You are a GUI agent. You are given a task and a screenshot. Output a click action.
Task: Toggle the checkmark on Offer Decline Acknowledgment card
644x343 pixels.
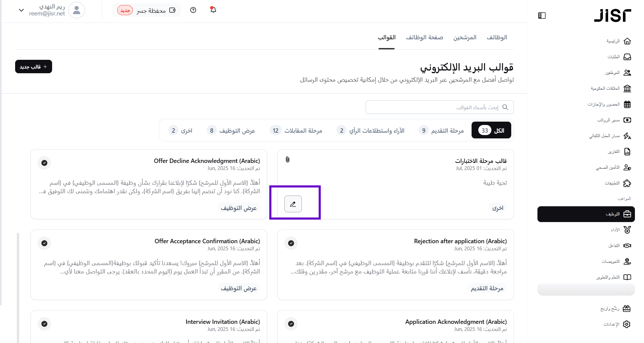click(x=44, y=163)
